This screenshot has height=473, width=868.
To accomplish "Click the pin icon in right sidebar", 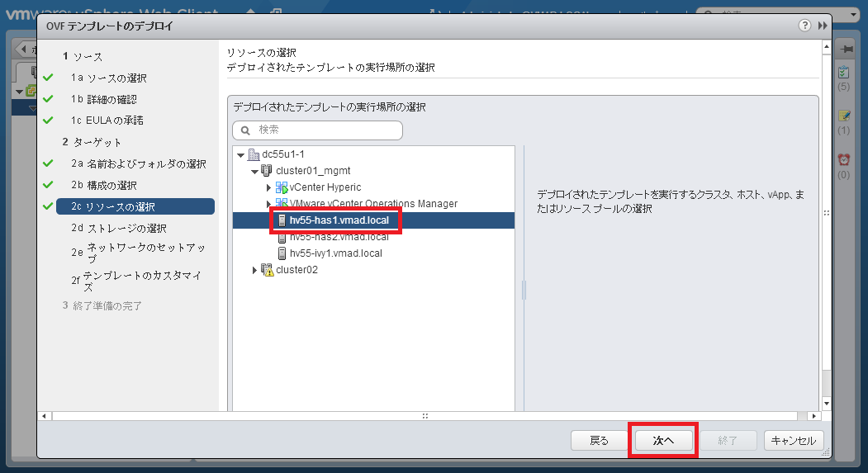I will pos(846,50).
